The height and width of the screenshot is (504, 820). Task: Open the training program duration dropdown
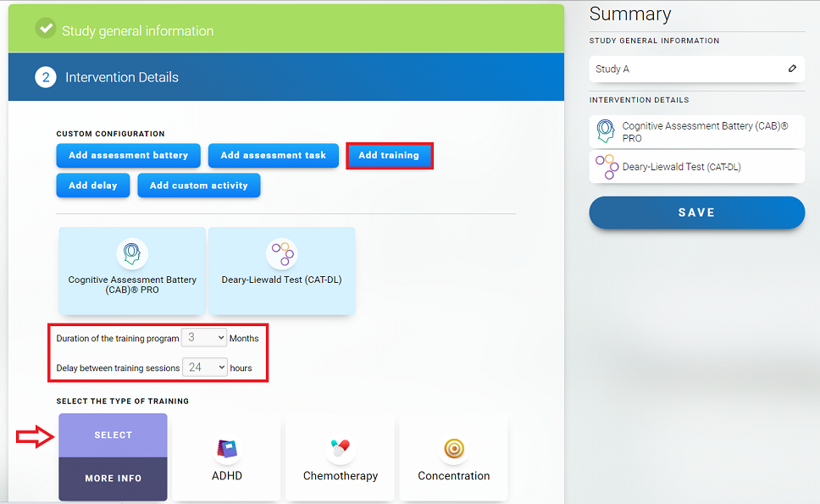coord(205,338)
